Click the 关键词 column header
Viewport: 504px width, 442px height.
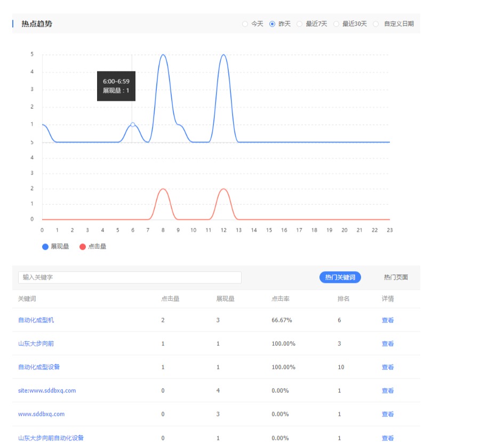[x=27, y=298]
